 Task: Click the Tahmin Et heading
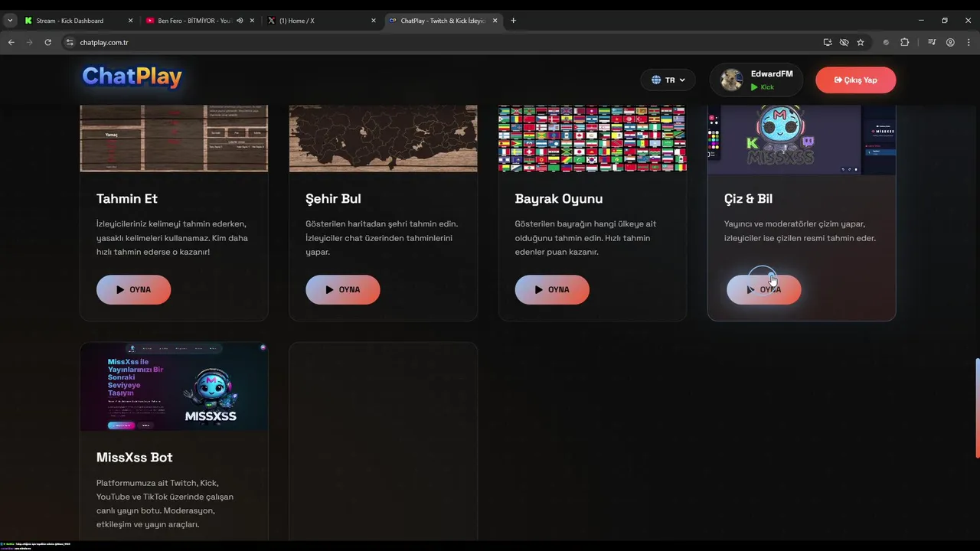pos(127,198)
